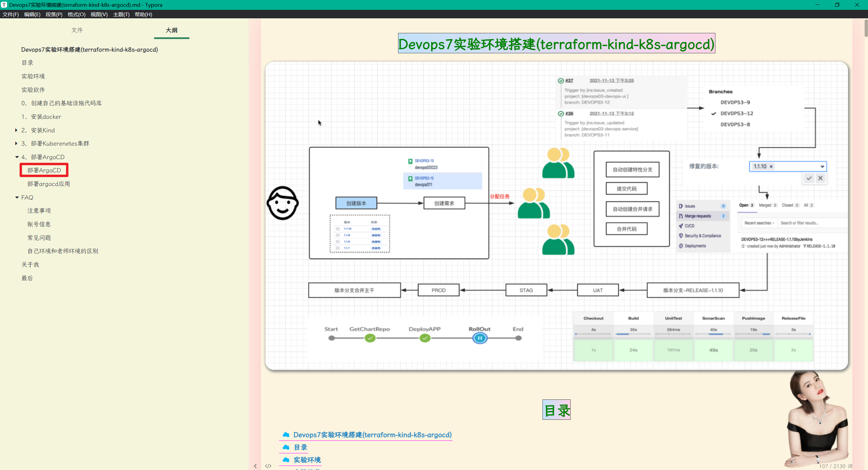868x470 pixels.
Task: Open the 主题(T) menu
Action: [x=121, y=14]
